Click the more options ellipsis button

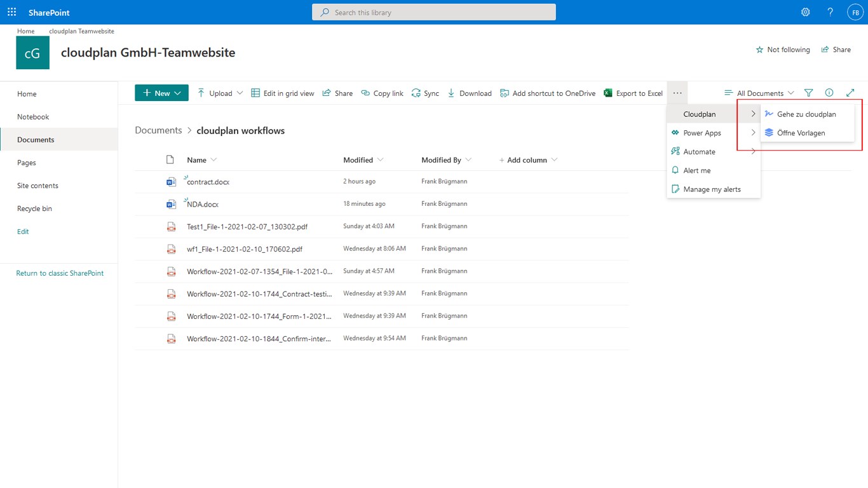[677, 93]
